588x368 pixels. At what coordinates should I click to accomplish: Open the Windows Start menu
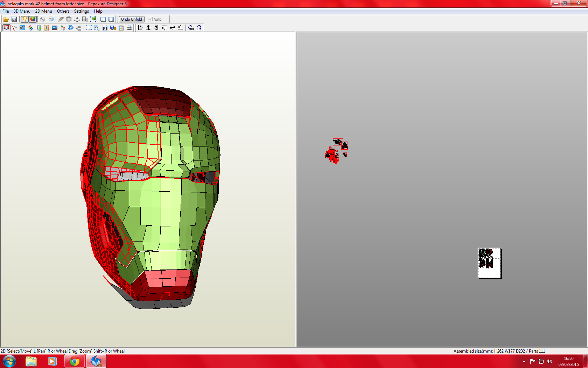coord(9,361)
